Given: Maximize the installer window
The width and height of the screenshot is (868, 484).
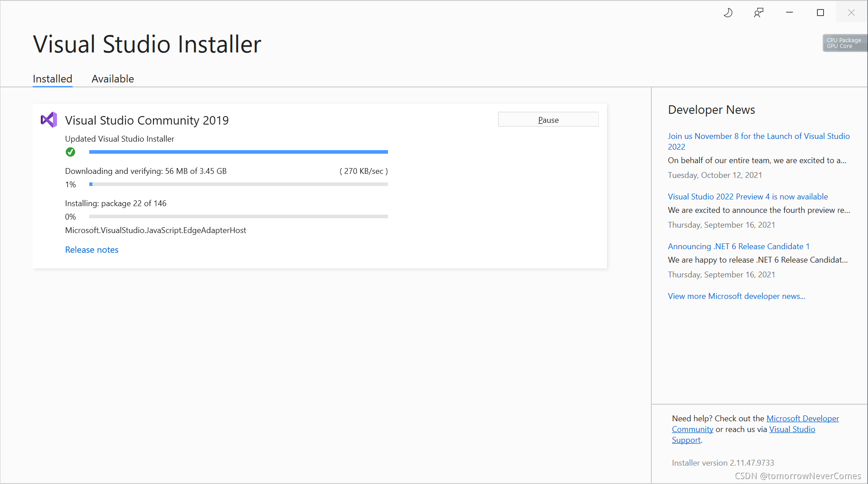Looking at the screenshot, I should [x=820, y=13].
